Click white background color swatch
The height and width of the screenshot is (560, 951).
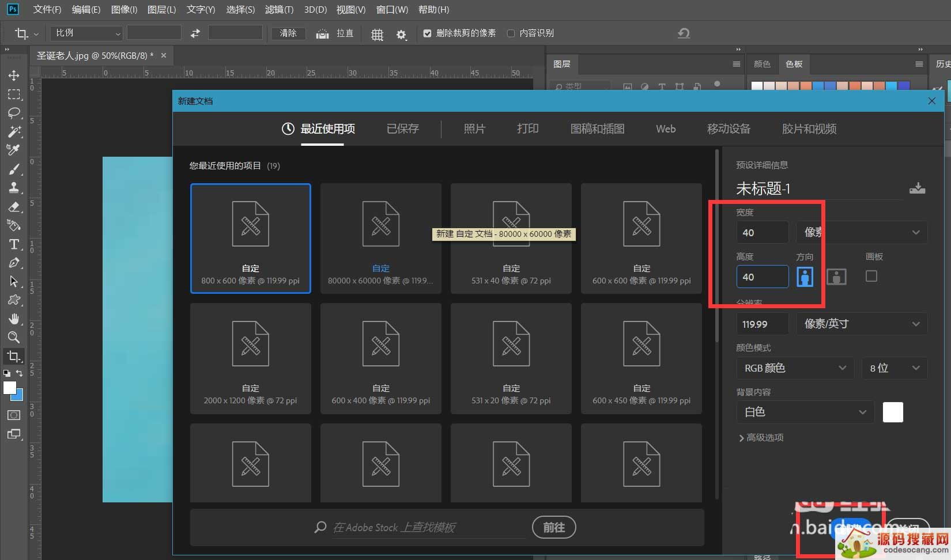(893, 412)
